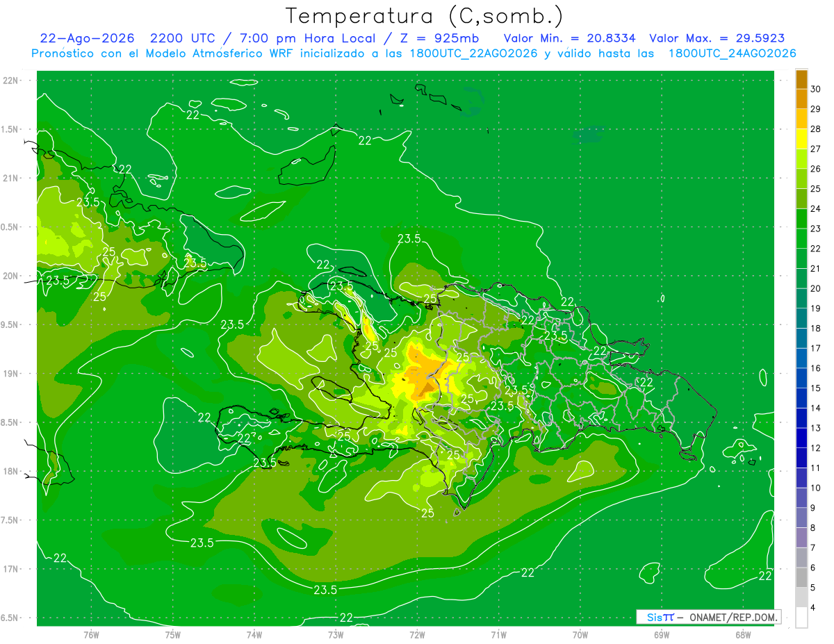Click the "18N" latitude label

[11, 471]
